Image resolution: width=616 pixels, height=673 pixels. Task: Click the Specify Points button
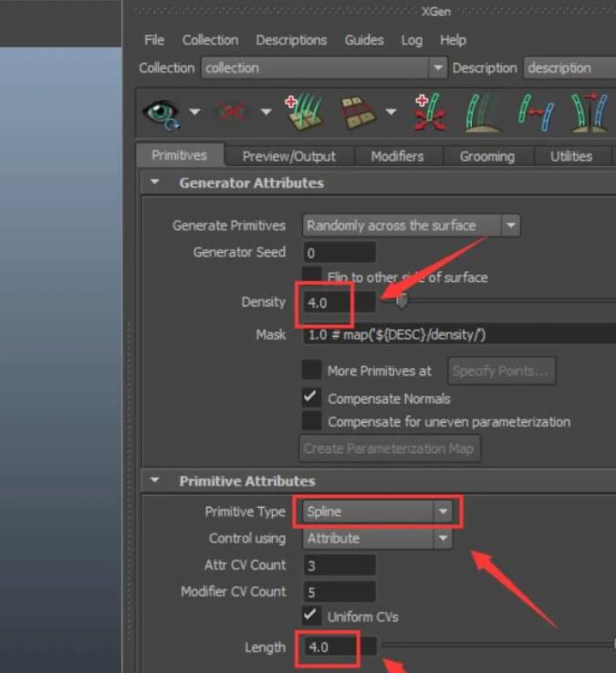[501, 371]
